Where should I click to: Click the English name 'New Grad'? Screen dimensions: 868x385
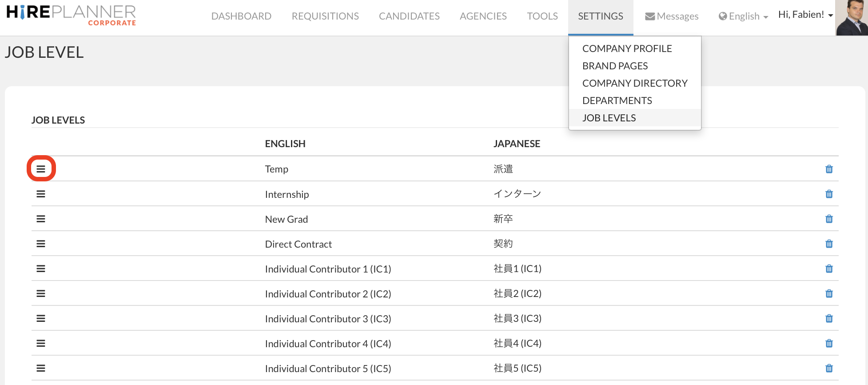pyautogui.click(x=286, y=219)
